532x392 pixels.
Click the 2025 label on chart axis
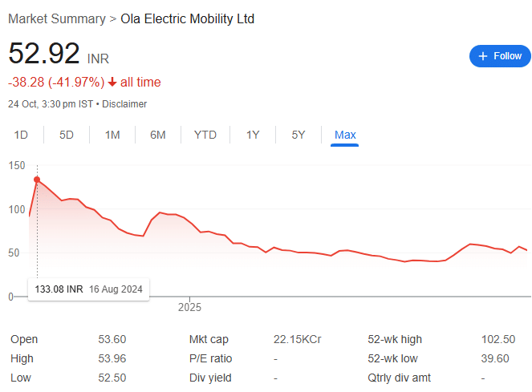(x=189, y=307)
